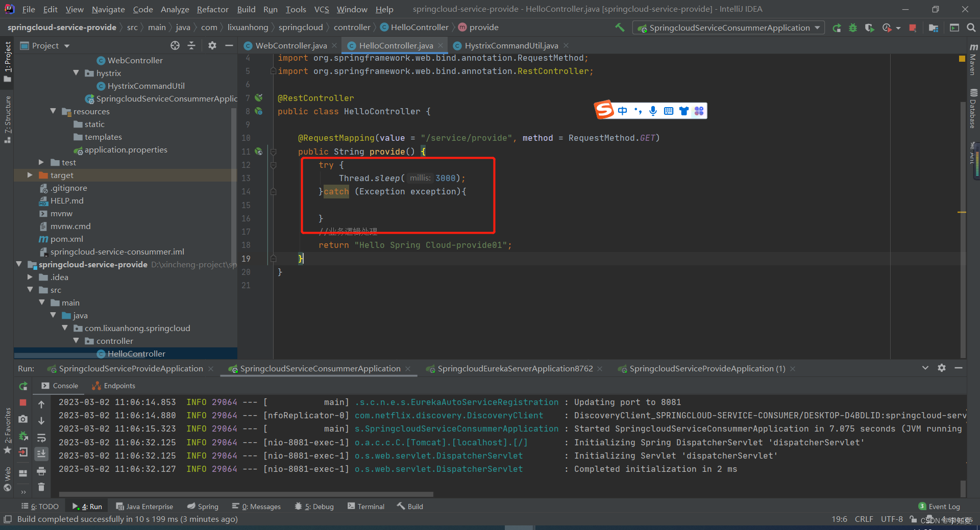Click the rerun icon in Run console
This screenshot has width=980, height=530.
(x=23, y=386)
